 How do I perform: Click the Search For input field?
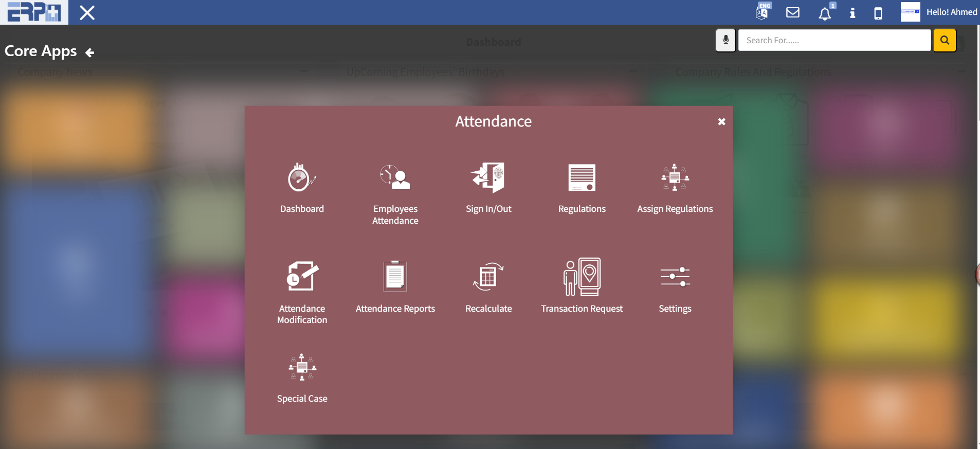pyautogui.click(x=834, y=40)
